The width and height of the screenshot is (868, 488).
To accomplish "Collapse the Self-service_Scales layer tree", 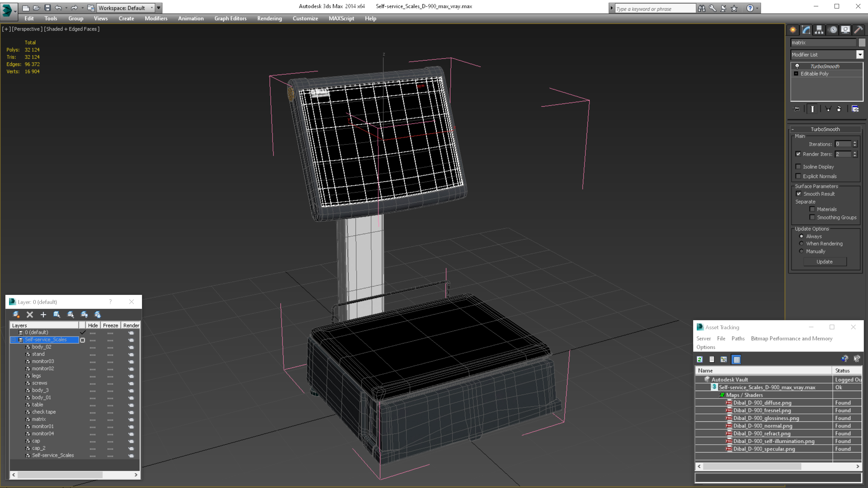I will click(13, 340).
